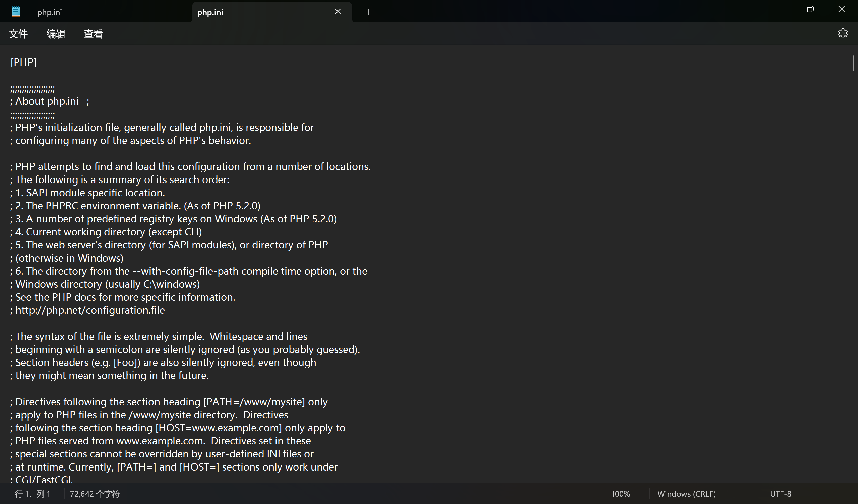
Task: Open the 查看 menu
Action: (x=93, y=34)
